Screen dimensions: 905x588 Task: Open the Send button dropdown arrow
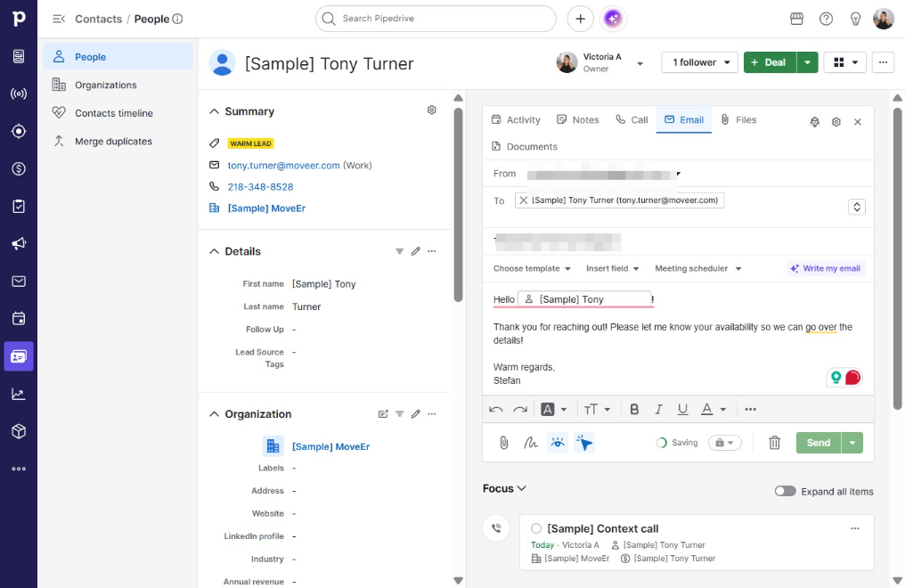pyautogui.click(x=852, y=443)
